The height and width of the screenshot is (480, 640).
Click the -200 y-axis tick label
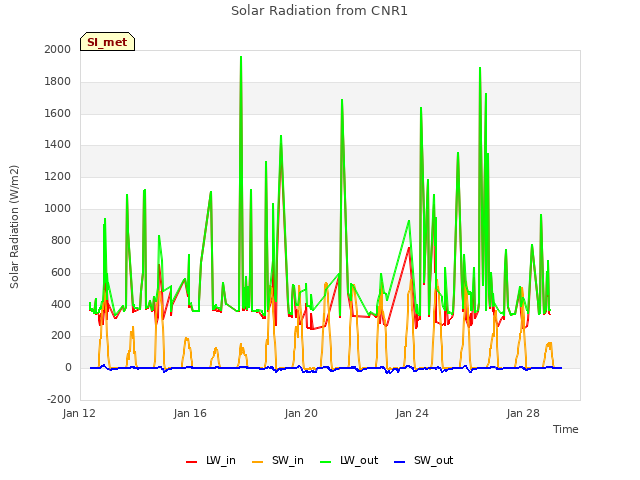coord(59,399)
